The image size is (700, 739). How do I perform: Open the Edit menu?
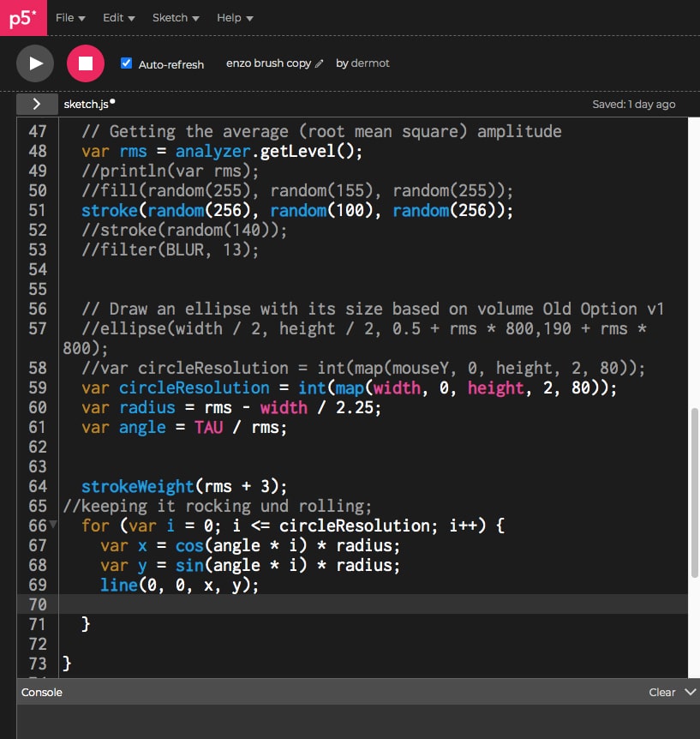(118, 18)
